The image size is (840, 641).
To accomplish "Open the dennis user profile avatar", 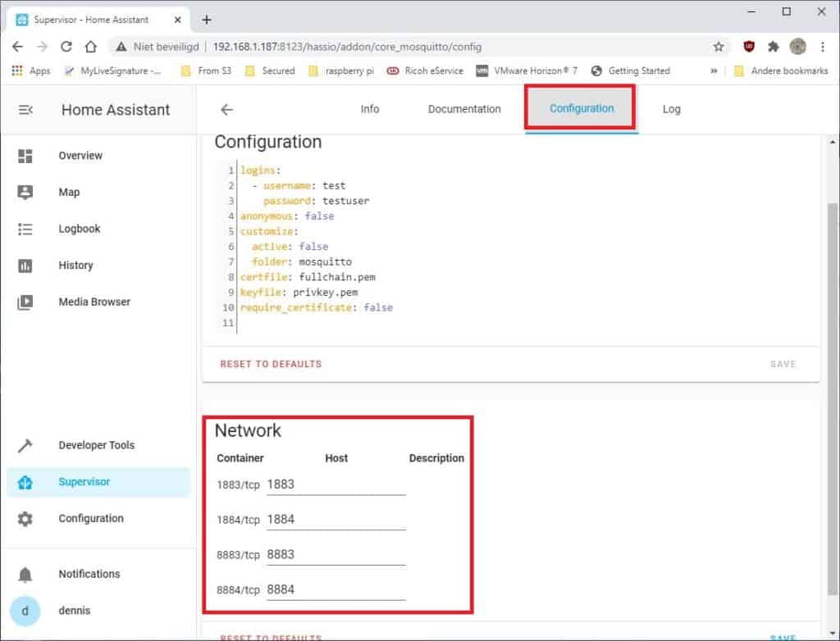I will [x=25, y=611].
